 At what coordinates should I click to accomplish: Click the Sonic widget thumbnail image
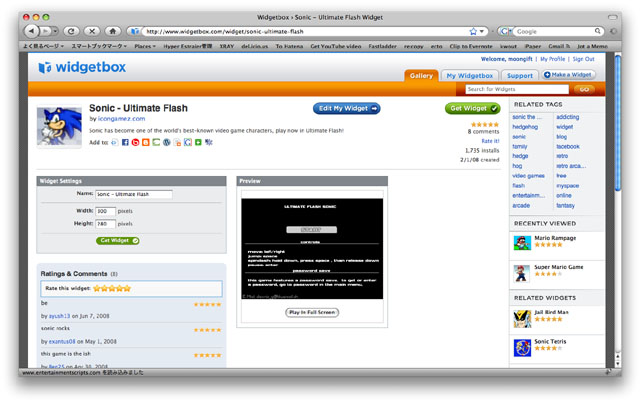(x=59, y=126)
